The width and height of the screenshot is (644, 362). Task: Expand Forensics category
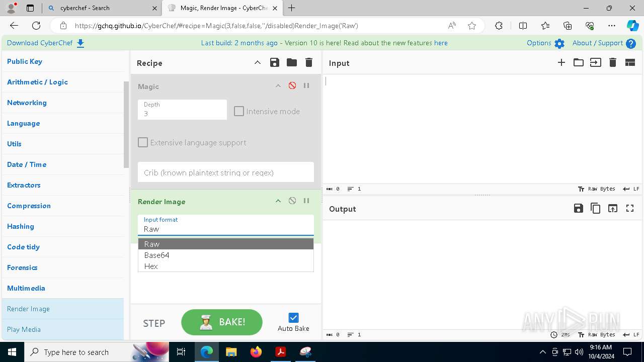coord(63,267)
